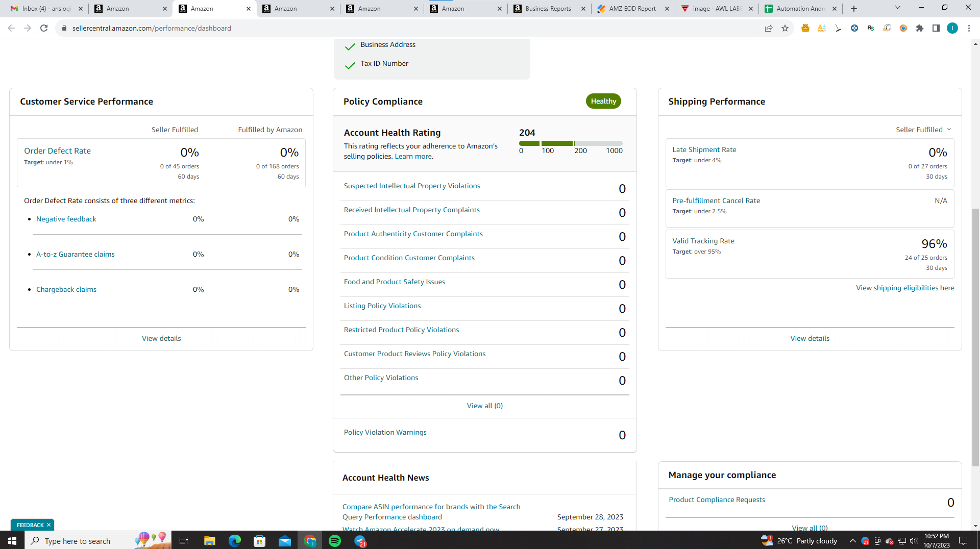
Task: Open the TunnelBear extension icon
Action: (805, 28)
